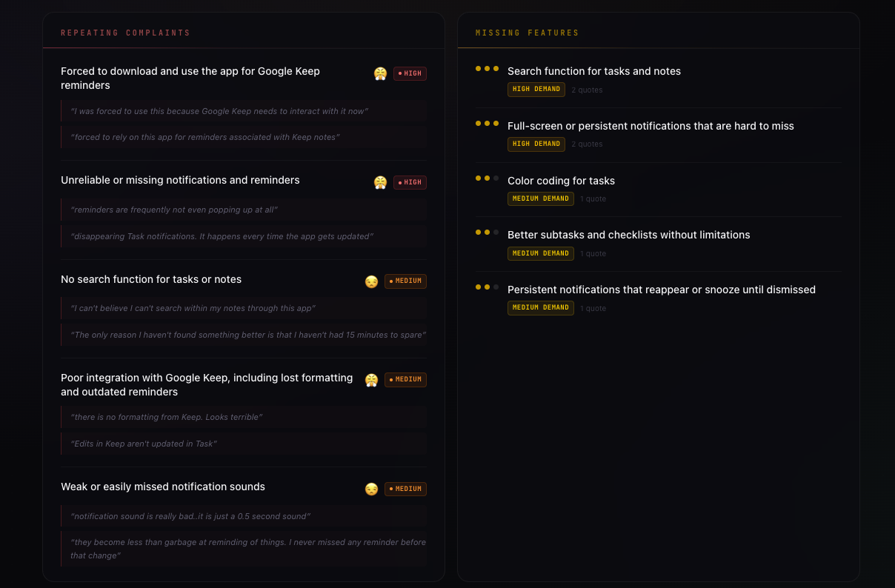Select 'Search function for tasks and notes' feature

pos(593,71)
